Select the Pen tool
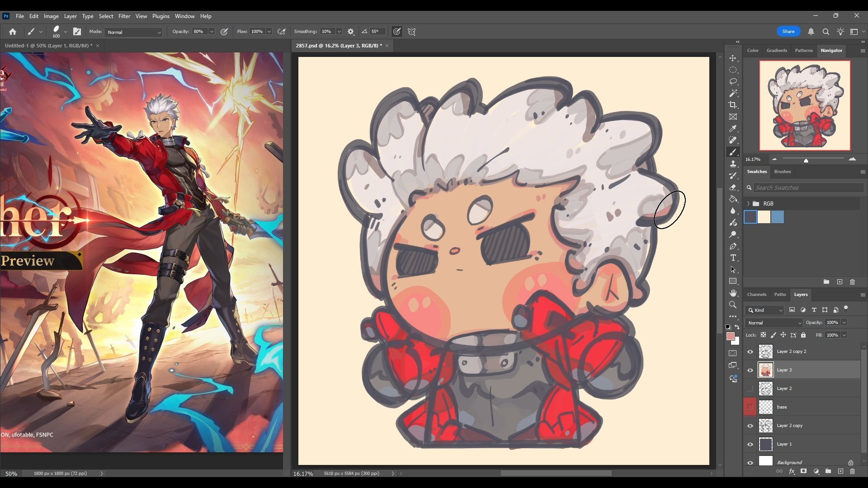This screenshot has height=488, width=868. (733, 246)
